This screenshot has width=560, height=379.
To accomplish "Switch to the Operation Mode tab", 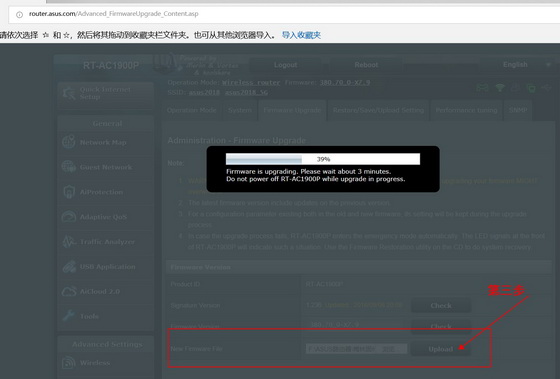I will tap(191, 110).
